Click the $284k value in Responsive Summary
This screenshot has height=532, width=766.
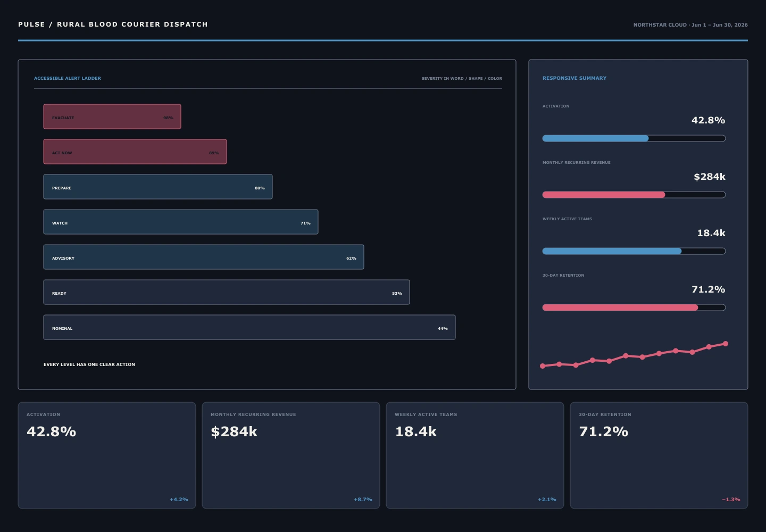tap(710, 177)
